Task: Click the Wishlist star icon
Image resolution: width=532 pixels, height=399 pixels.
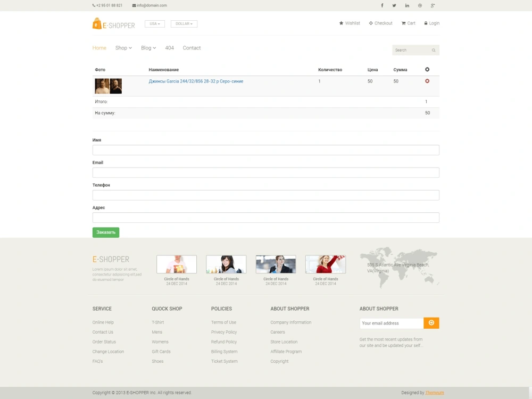Action: tap(340, 23)
